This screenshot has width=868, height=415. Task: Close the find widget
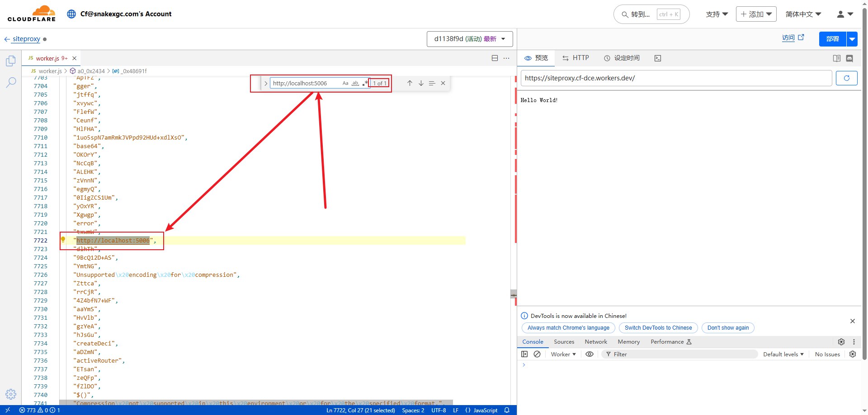[443, 83]
